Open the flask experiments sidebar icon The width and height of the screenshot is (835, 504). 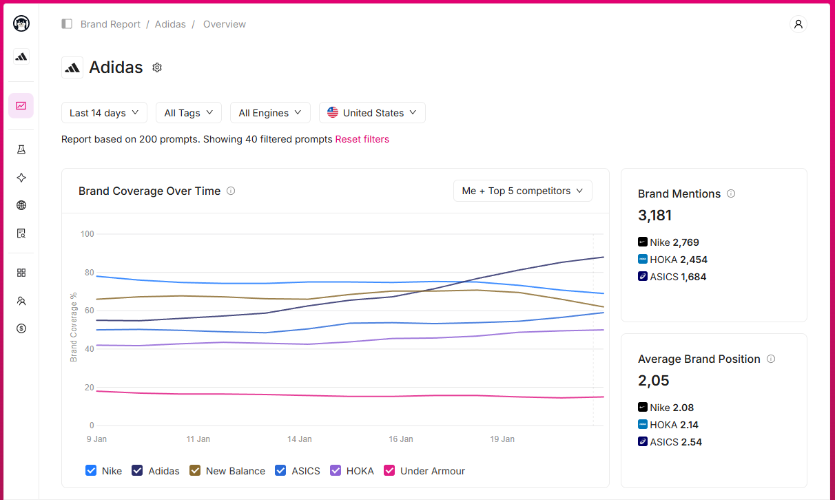coord(21,149)
